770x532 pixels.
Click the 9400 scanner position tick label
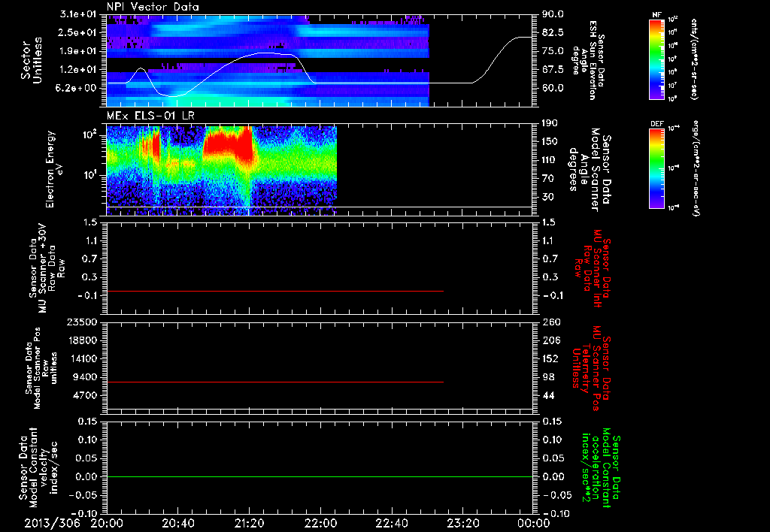(x=86, y=377)
